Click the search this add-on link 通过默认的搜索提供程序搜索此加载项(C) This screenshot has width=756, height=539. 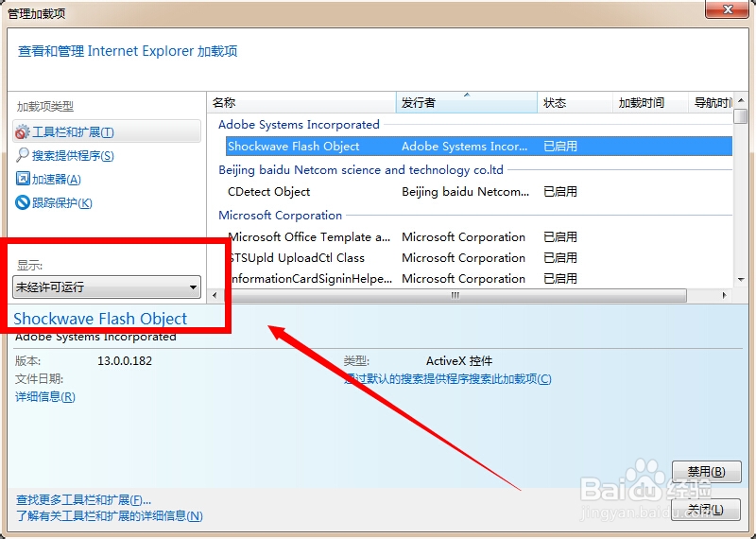(448, 379)
